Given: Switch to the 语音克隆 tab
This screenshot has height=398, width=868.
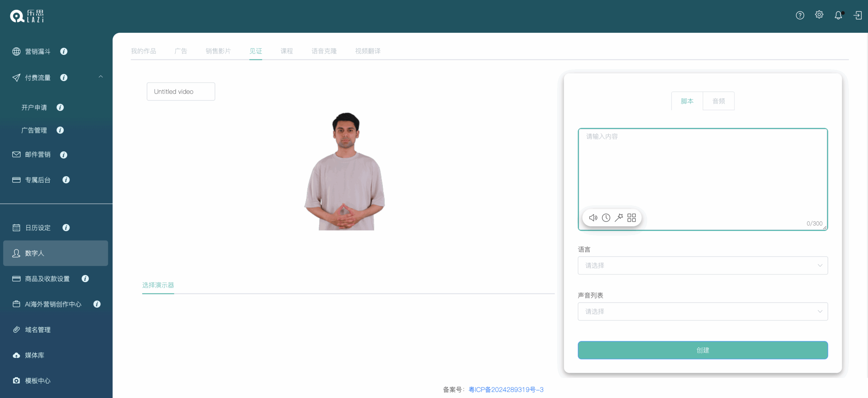Looking at the screenshot, I should tap(324, 51).
